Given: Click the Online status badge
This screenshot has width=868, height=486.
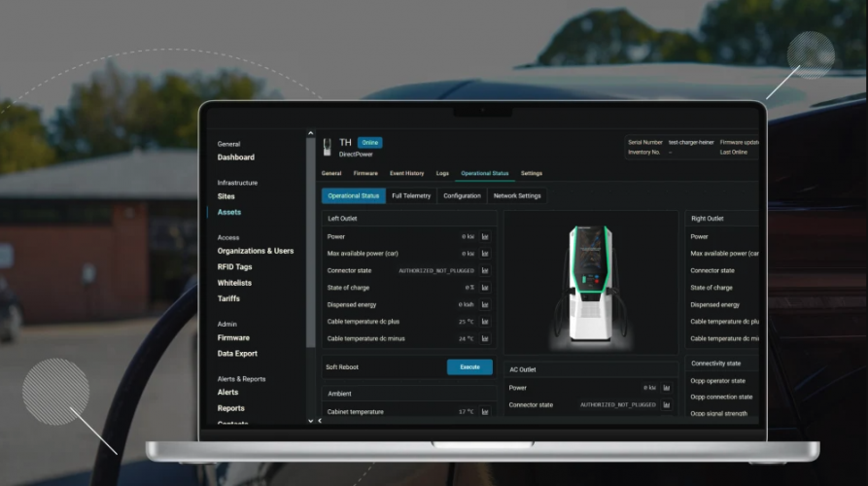Looking at the screenshot, I should [x=369, y=143].
